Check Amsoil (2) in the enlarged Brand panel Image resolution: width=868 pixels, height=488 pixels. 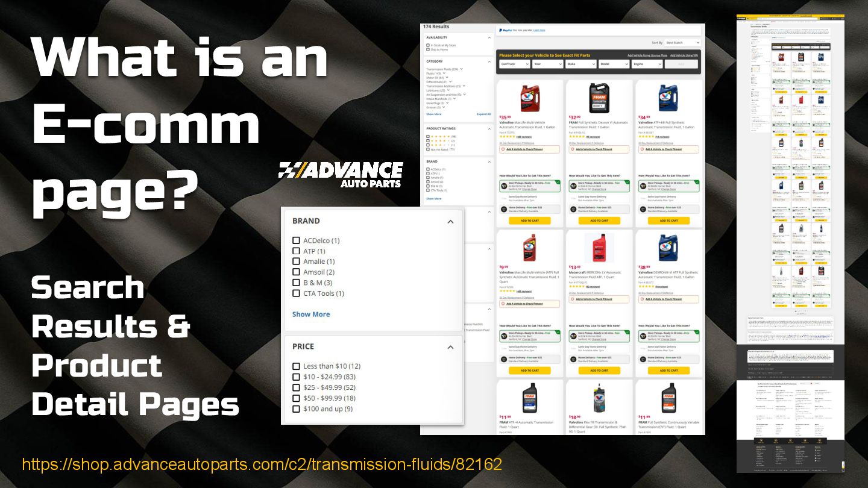pyautogui.click(x=296, y=272)
